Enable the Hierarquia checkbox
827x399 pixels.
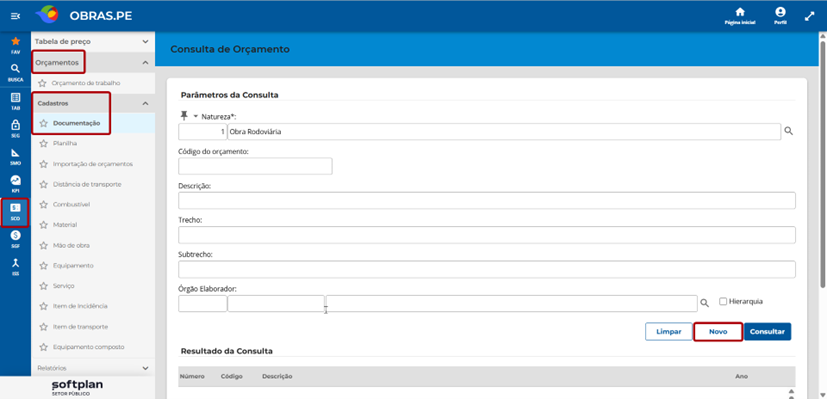[x=723, y=301]
